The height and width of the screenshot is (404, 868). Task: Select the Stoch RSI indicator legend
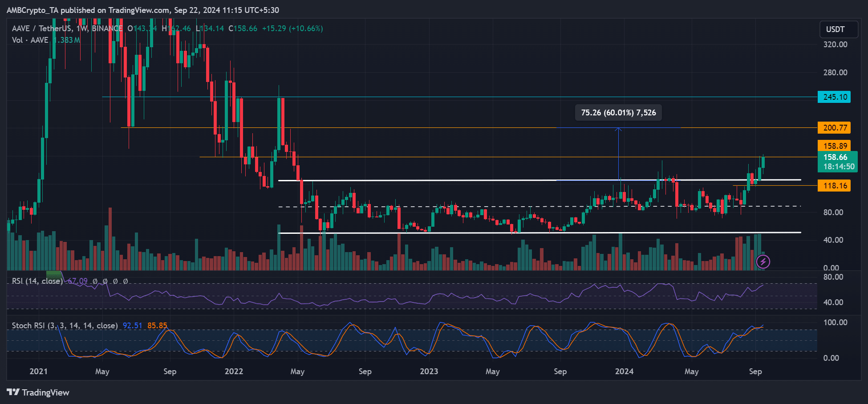pyautogui.click(x=65, y=326)
